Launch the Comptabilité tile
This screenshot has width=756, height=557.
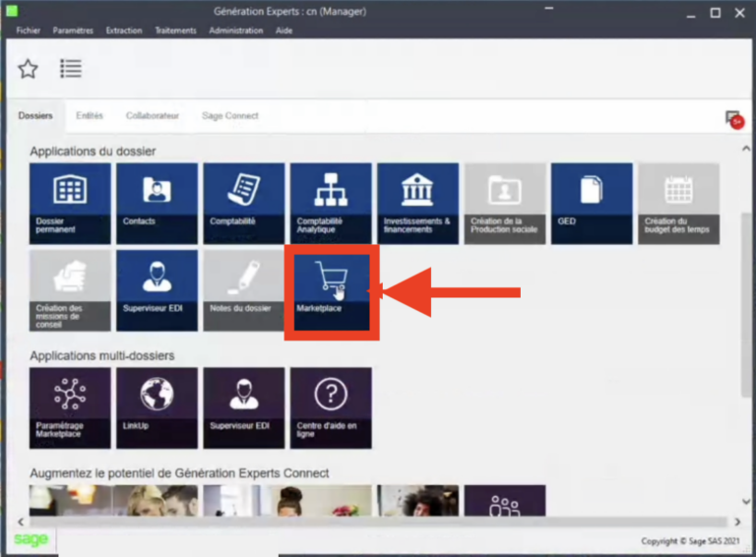click(x=244, y=204)
